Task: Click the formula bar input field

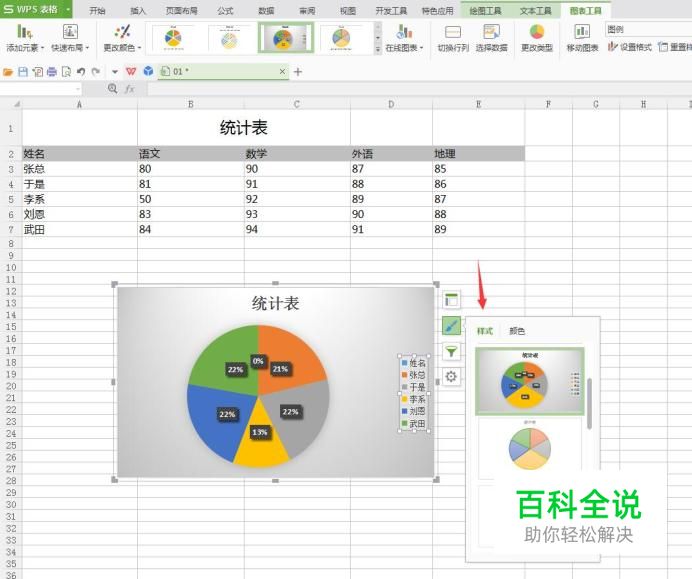Action: coord(419,89)
